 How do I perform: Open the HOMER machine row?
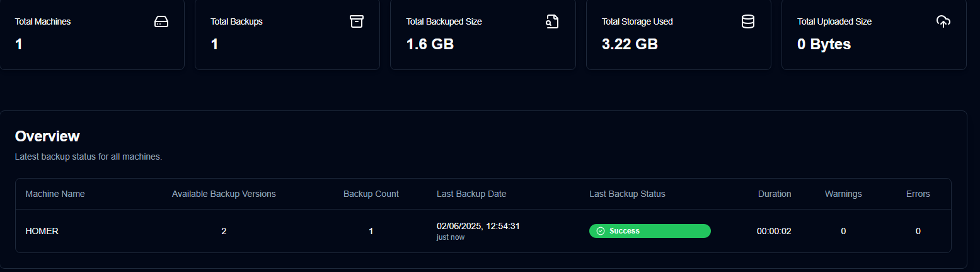point(483,231)
